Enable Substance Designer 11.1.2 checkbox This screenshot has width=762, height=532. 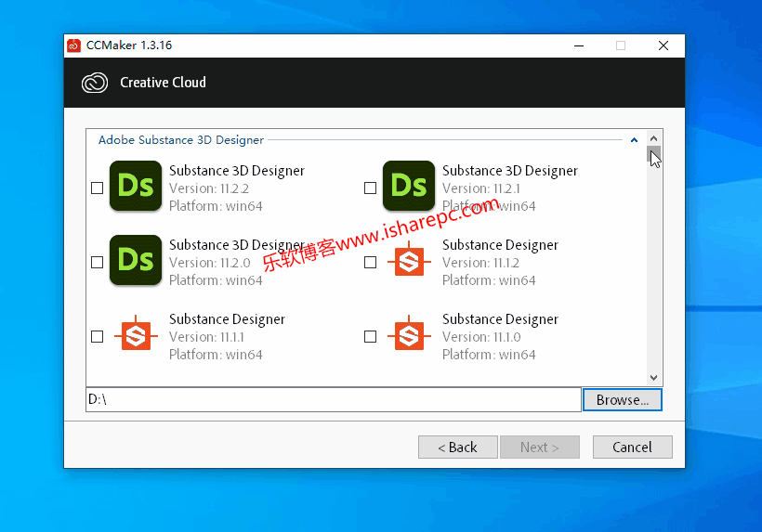coord(370,262)
